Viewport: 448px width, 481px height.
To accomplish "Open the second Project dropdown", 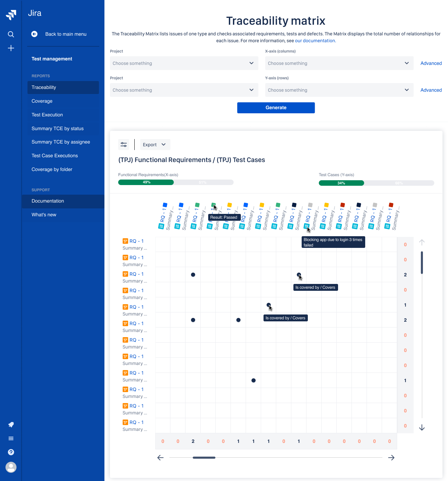I will click(x=184, y=90).
